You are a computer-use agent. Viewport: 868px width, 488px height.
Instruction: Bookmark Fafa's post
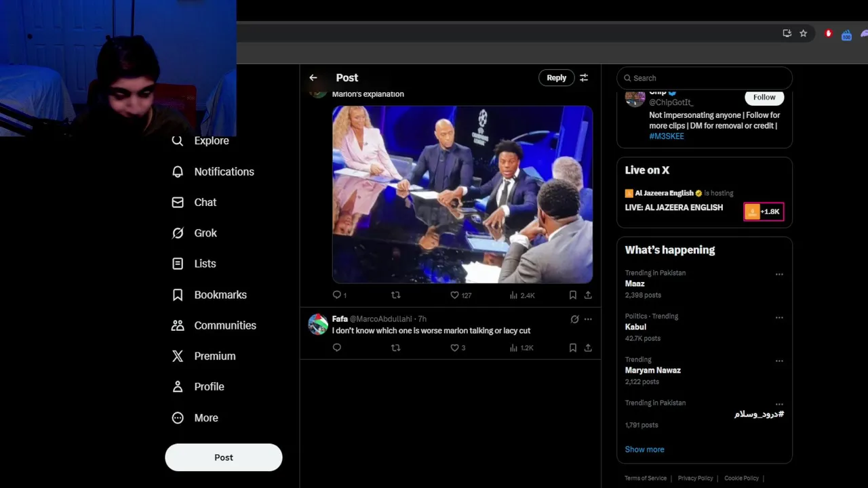573,348
